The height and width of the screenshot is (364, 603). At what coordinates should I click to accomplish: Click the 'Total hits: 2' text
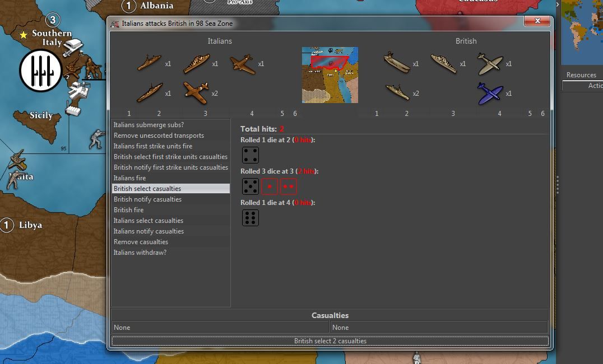(262, 129)
